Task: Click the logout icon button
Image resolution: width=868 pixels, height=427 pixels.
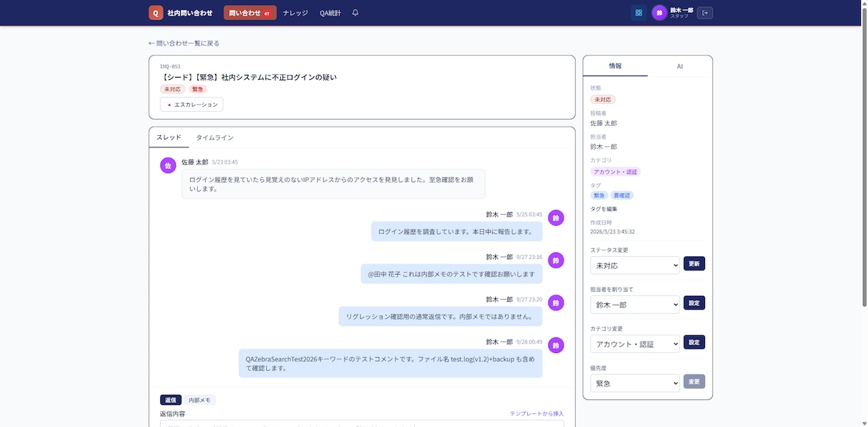Action: [704, 13]
